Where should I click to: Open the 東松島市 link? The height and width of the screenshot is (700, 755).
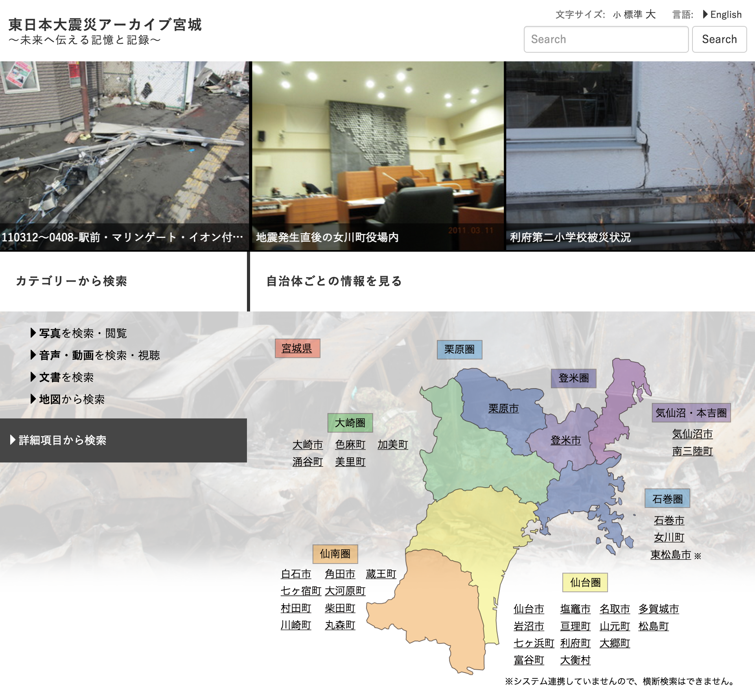670,555
